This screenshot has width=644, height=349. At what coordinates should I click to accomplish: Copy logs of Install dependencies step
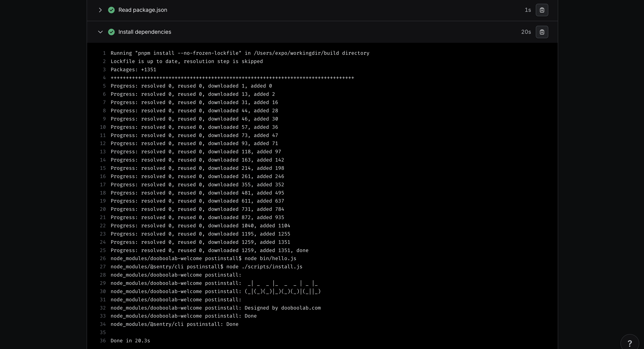pos(542,32)
